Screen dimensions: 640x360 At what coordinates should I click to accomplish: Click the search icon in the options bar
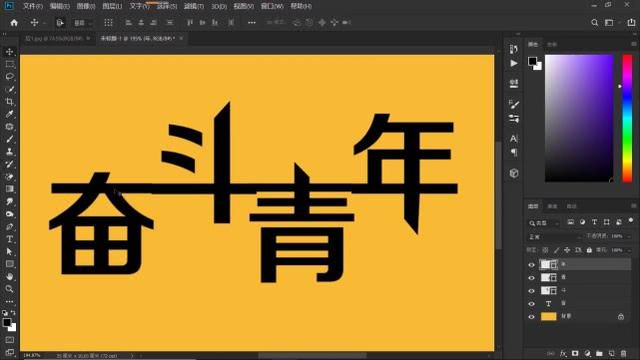[x=595, y=23]
